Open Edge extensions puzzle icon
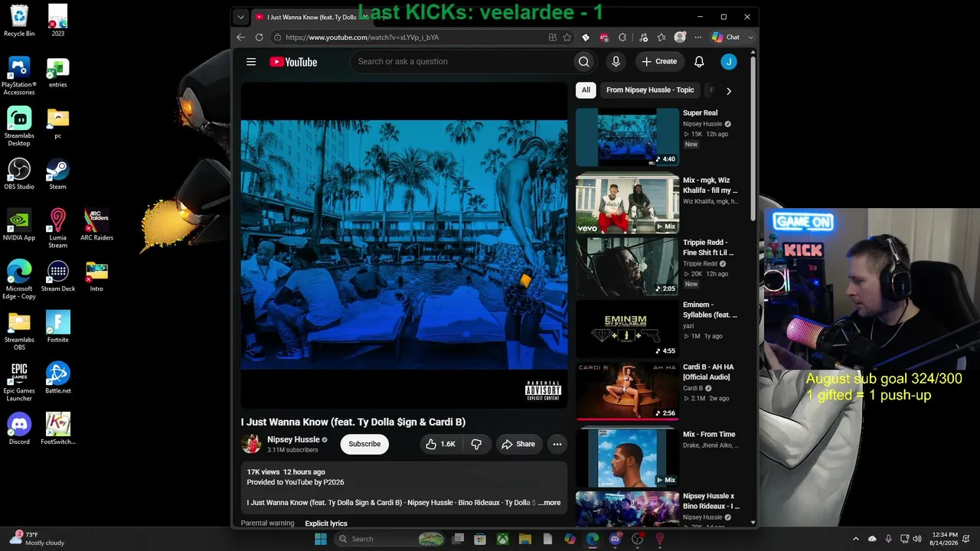 (622, 37)
